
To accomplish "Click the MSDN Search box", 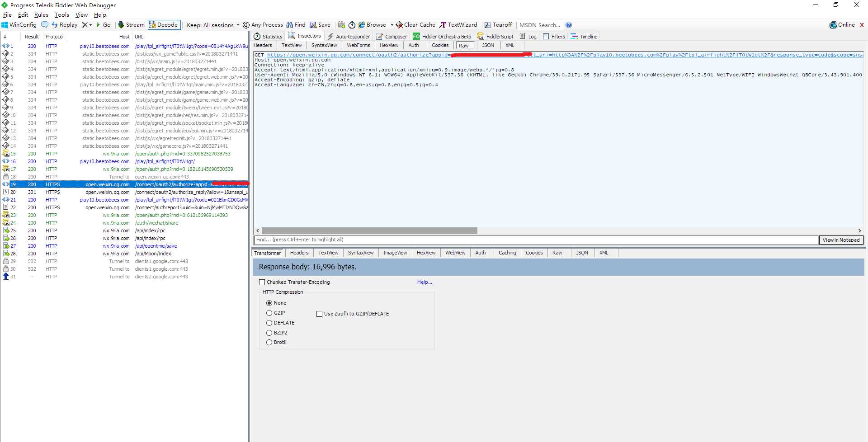I will tap(540, 25).
